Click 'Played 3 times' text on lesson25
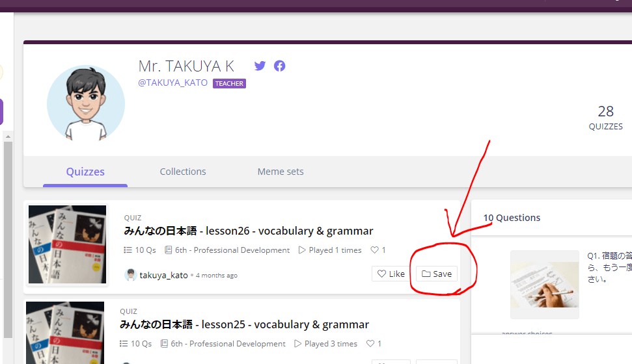 [x=331, y=343]
